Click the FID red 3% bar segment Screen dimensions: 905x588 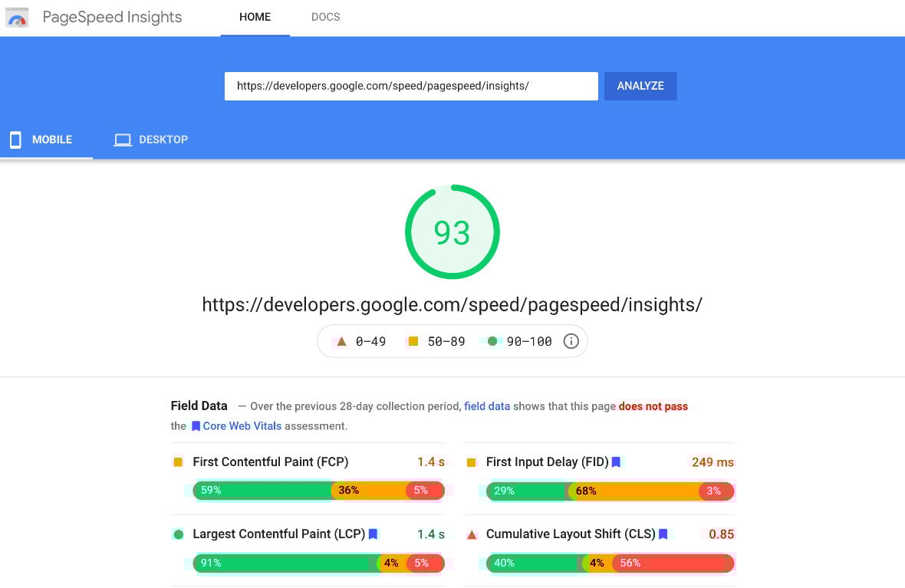coord(716,491)
